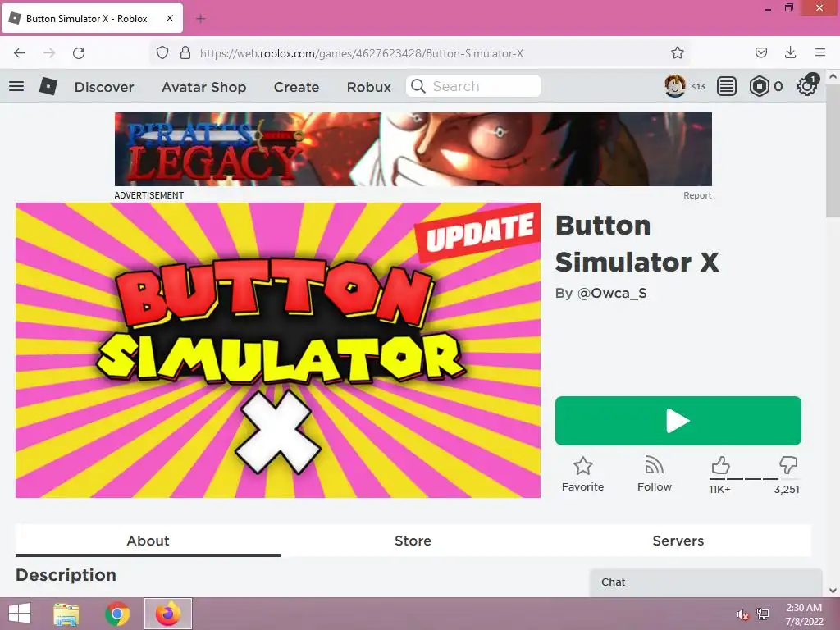Image resolution: width=840 pixels, height=630 pixels.
Task: Open the Roblox hamburger navigation menu
Action: pyautogui.click(x=16, y=86)
